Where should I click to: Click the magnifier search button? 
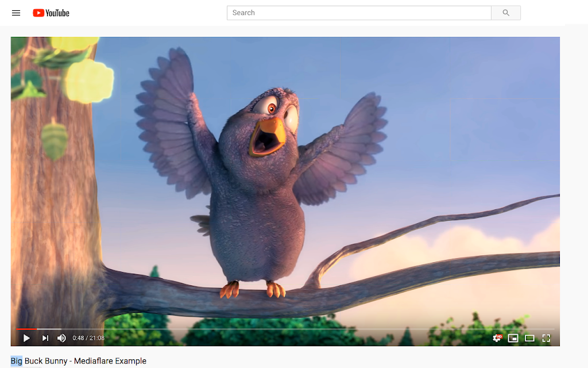tap(506, 13)
